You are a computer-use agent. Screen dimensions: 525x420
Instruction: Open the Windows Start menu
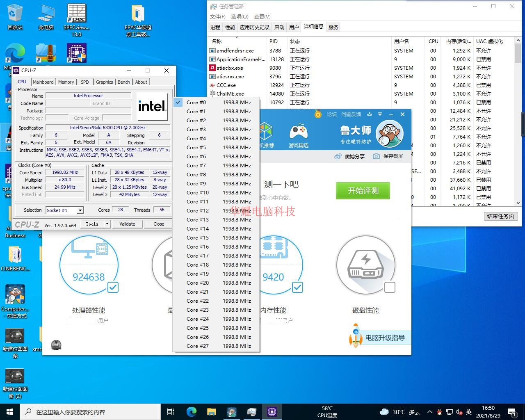click(x=10, y=412)
